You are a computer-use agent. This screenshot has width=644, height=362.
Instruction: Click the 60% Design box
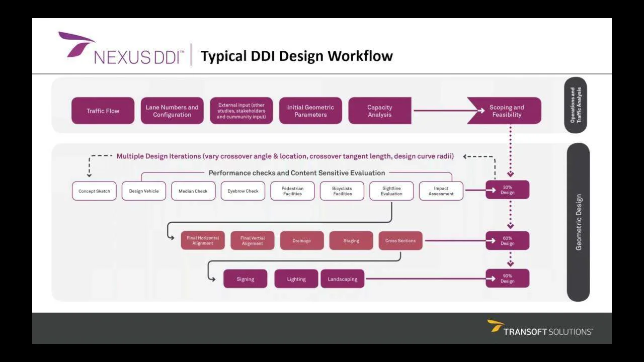pyautogui.click(x=508, y=241)
